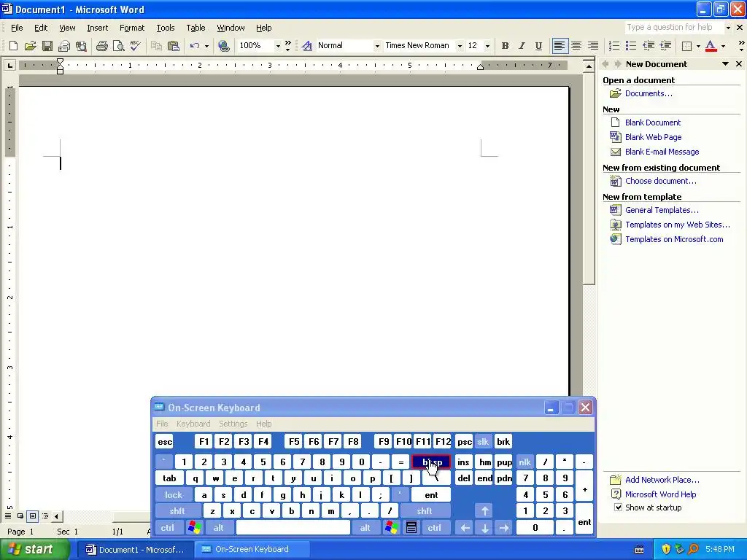747x560 pixels.
Task: Go back in New Document task pane
Action: tap(605, 64)
